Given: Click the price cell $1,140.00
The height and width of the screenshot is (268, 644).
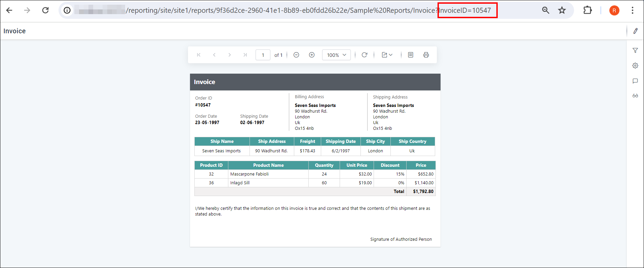Looking at the screenshot, I should coord(421,183).
